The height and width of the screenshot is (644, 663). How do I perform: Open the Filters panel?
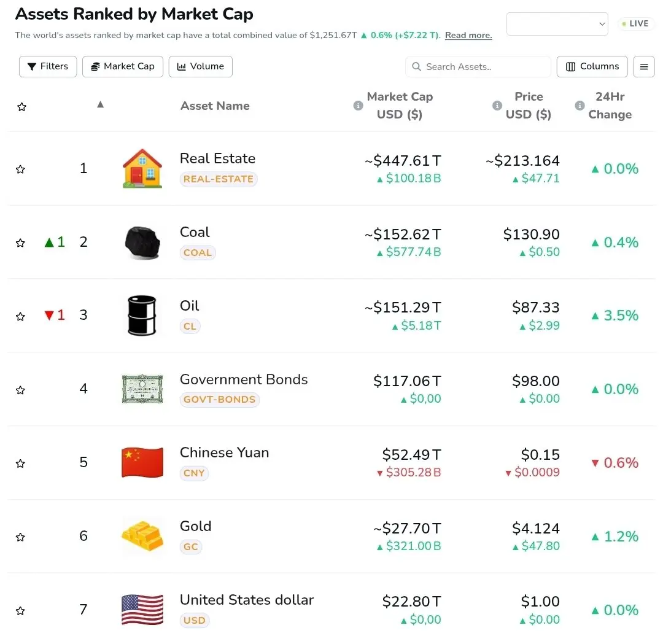(48, 66)
